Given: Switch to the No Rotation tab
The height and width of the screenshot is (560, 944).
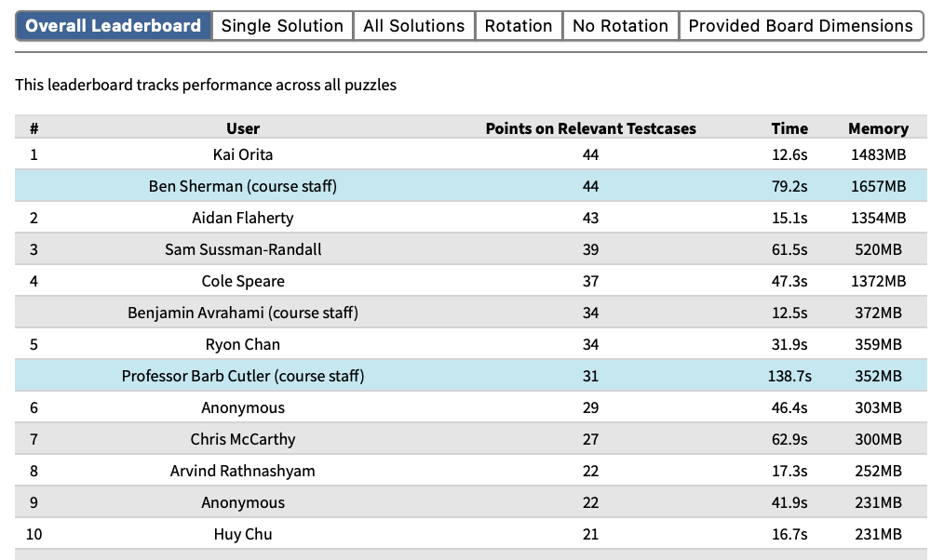Looking at the screenshot, I should (x=620, y=26).
